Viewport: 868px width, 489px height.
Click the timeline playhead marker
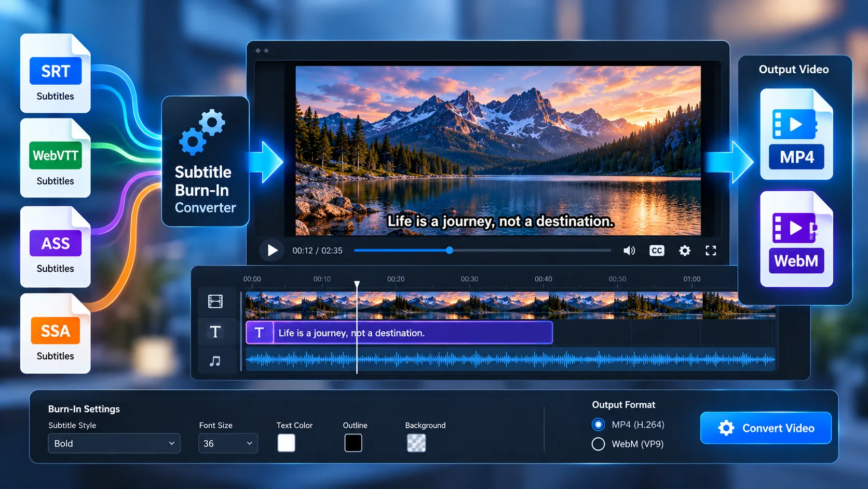[357, 285]
